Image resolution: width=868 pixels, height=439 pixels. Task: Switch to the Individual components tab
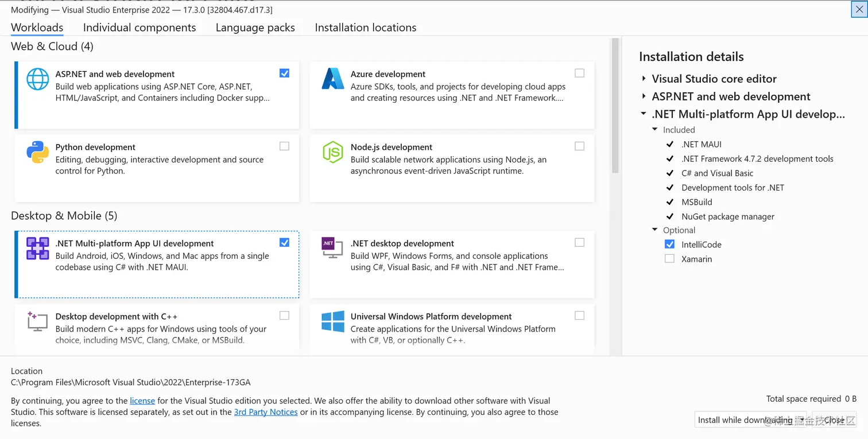pos(139,28)
